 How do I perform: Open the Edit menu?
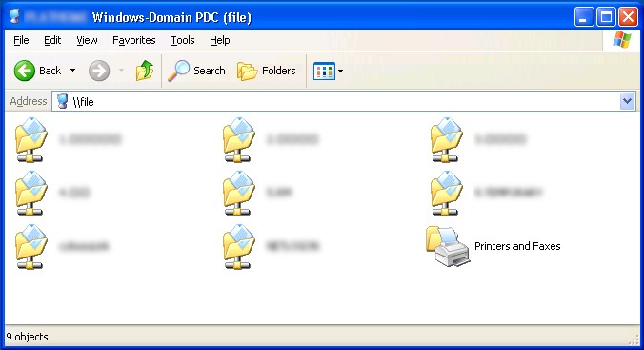(52, 40)
